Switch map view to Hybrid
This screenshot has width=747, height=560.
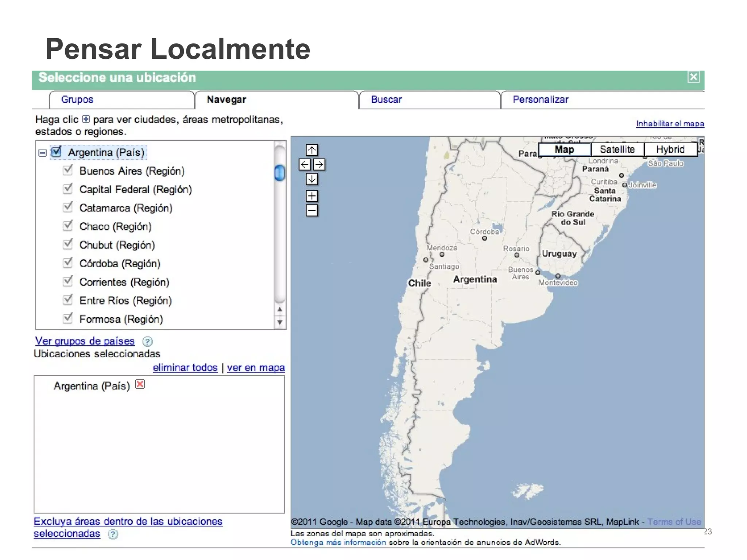pyautogui.click(x=670, y=149)
